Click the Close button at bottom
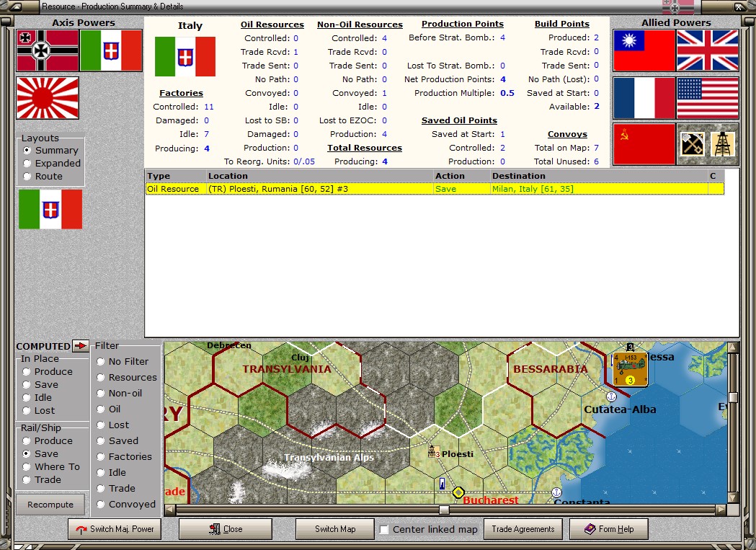This screenshot has width=756, height=550. [226, 529]
